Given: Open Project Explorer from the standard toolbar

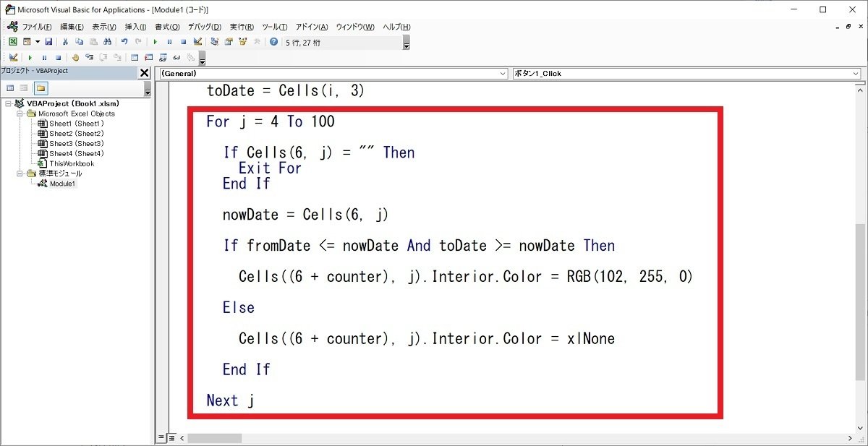Looking at the screenshot, I should (214, 42).
